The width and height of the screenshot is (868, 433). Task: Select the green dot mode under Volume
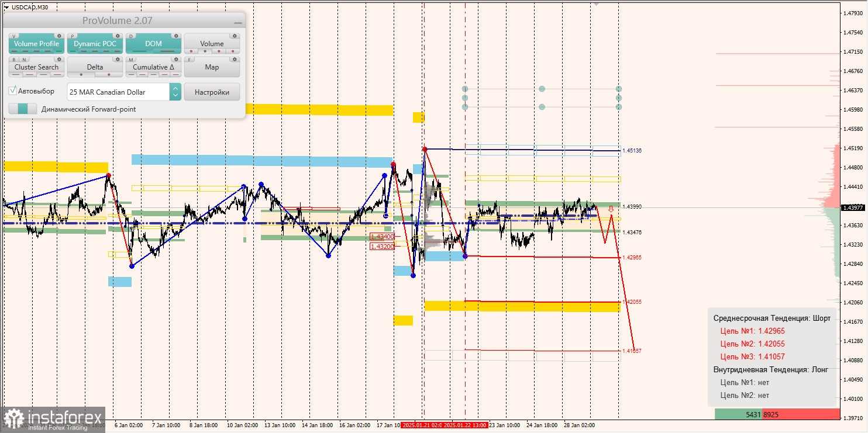(205, 51)
